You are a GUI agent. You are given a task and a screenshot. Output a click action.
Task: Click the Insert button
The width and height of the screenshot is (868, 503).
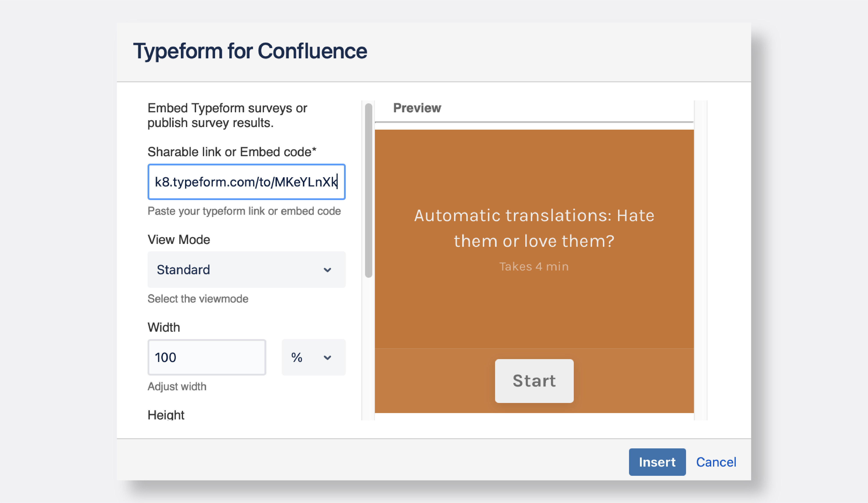coord(657,462)
